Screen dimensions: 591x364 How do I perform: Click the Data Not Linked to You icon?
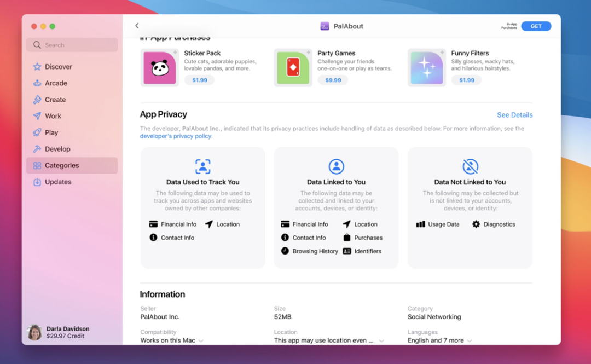(x=470, y=166)
